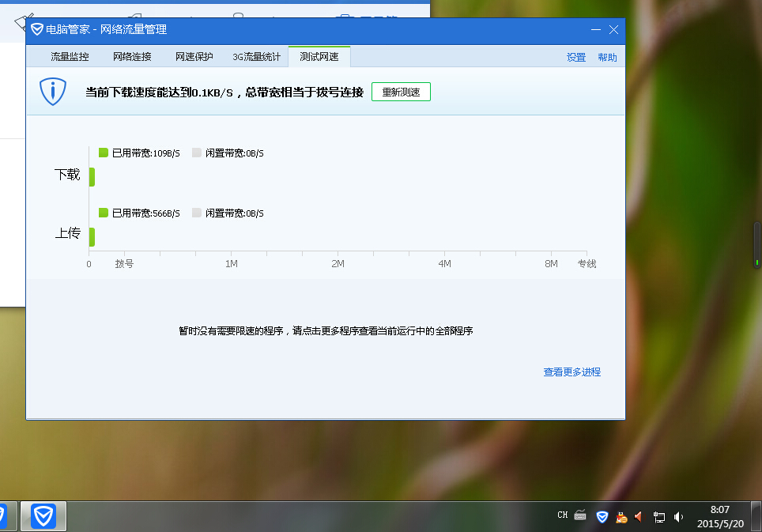Image resolution: width=762 pixels, height=532 pixels.
Task: Click the red speaker tray icon
Action: pyautogui.click(x=639, y=517)
